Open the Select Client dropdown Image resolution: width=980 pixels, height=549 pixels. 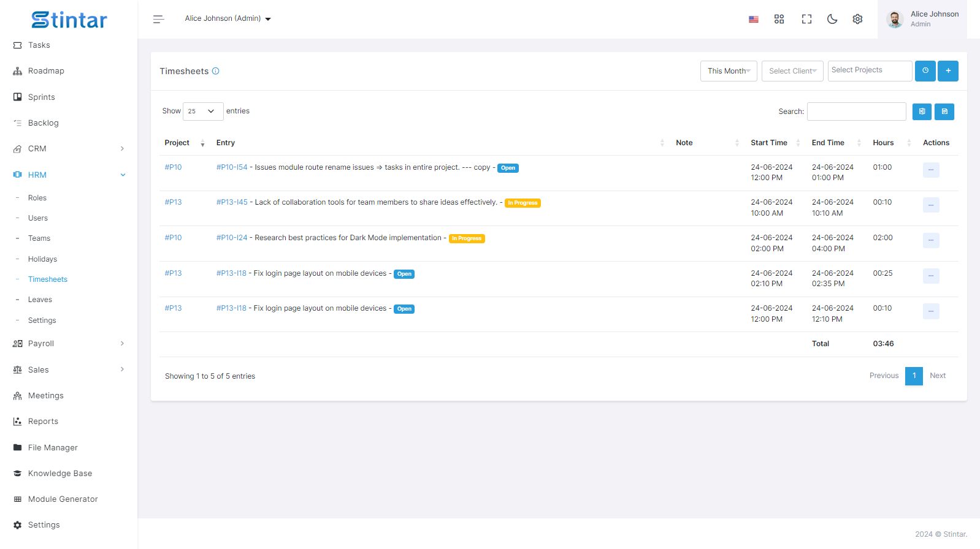tap(792, 71)
